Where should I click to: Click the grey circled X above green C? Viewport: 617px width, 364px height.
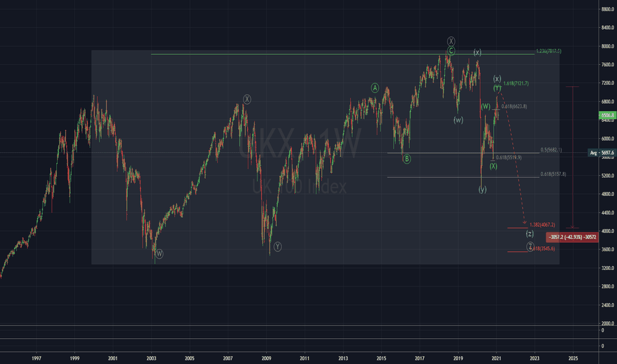click(451, 41)
